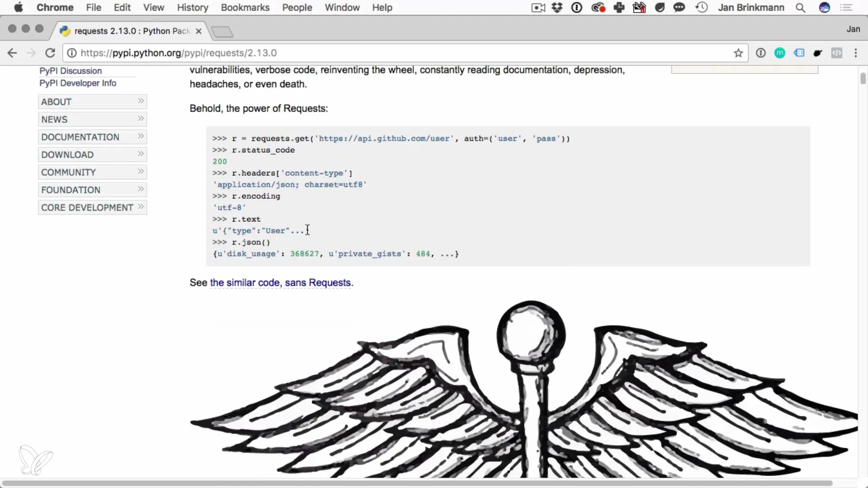Open the chat bubble menu bar icon
The height and width of the screenshot is (488, 868).
point(679,8)
